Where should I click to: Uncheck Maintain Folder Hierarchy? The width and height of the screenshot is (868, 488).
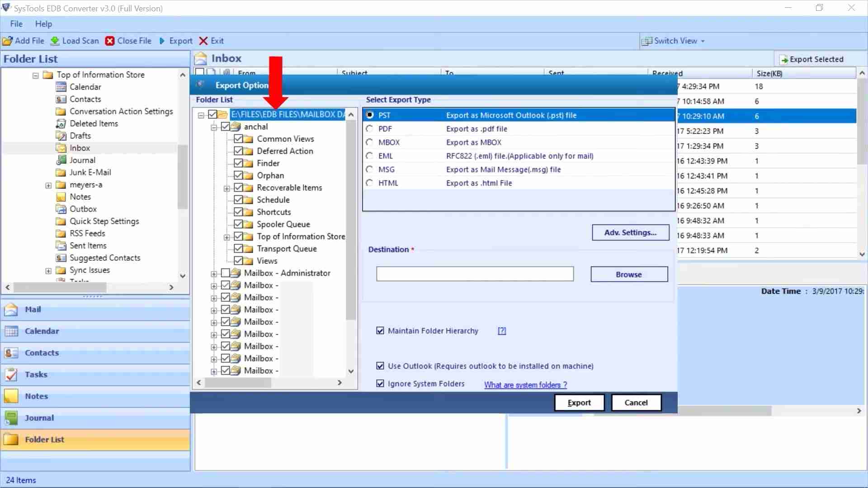point(380,330)
